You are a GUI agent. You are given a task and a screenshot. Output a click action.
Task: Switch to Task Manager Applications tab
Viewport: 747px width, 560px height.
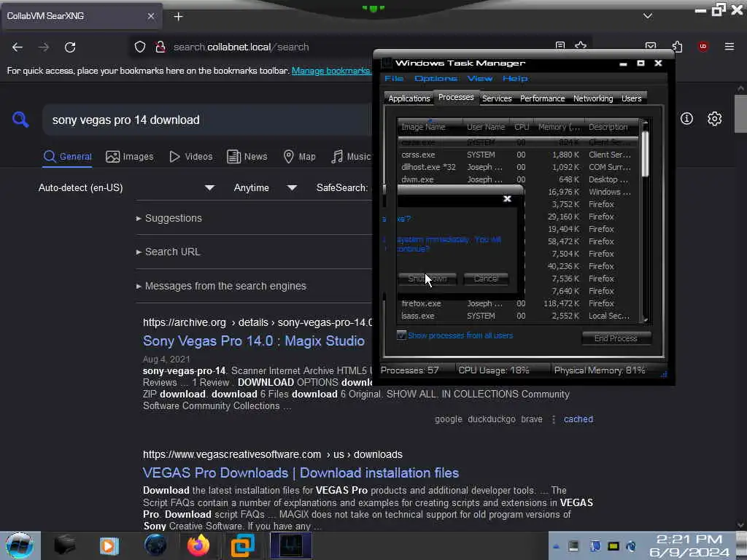(x=409, y=98)
